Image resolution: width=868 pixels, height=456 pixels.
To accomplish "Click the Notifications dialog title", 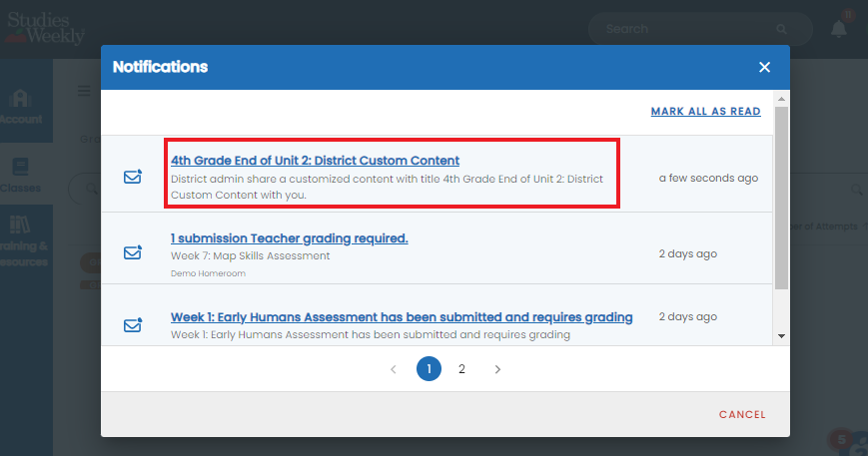I will (160, 67).
